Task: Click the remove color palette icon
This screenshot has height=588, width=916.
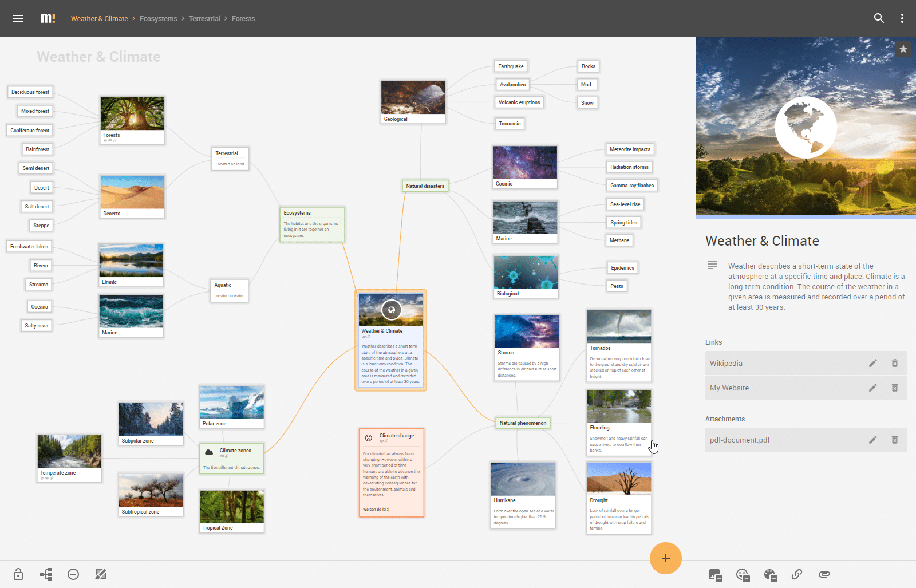Action: click(x=770, y=575)
